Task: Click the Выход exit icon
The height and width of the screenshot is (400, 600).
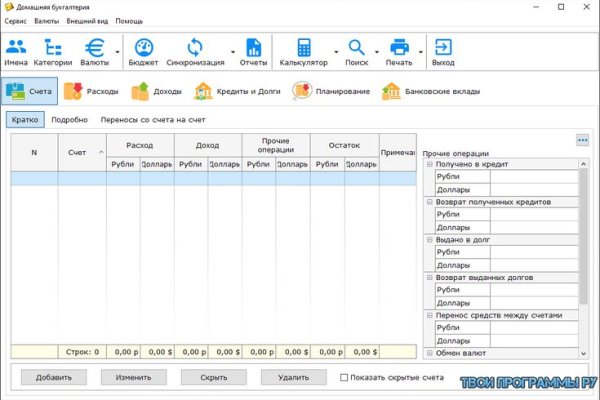Action: [x=442, y=48]
